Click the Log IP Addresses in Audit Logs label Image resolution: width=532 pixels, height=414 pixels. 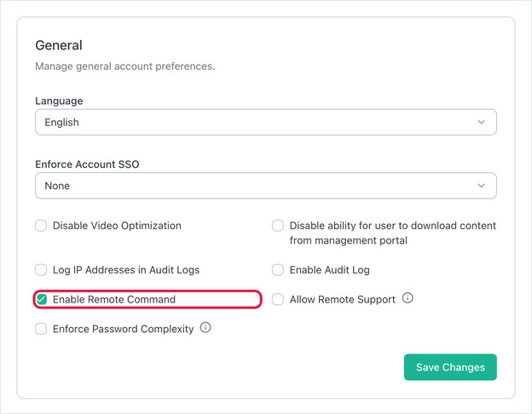click(x=126, y=270)
